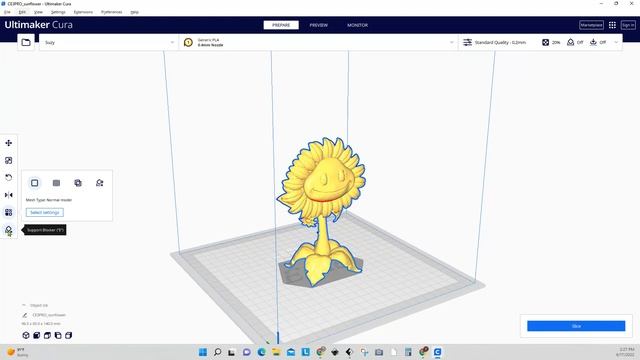Switch to the Preview tab

[318, 25]
